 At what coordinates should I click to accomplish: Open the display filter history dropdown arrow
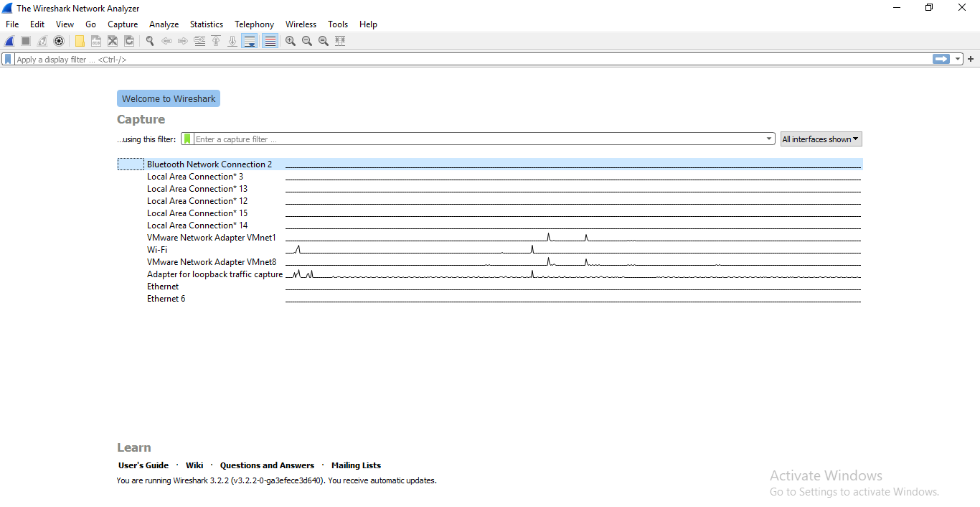tap(958, 60)
